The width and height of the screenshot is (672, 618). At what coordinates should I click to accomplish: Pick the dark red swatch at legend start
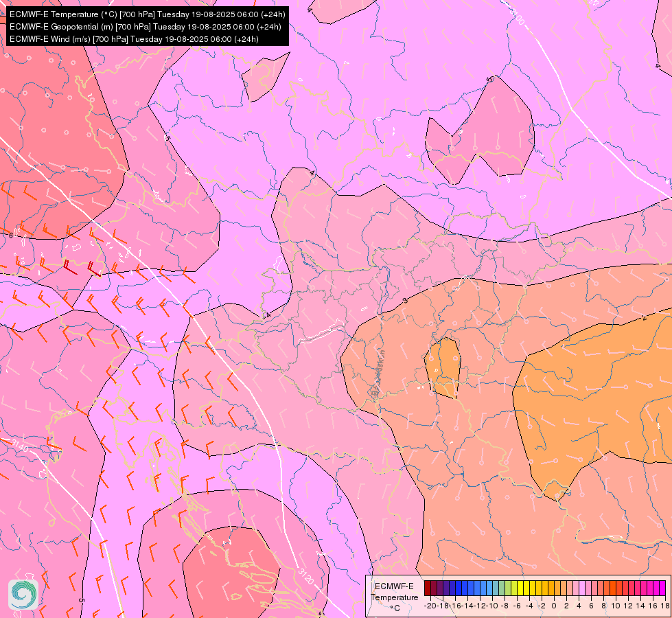428,588
